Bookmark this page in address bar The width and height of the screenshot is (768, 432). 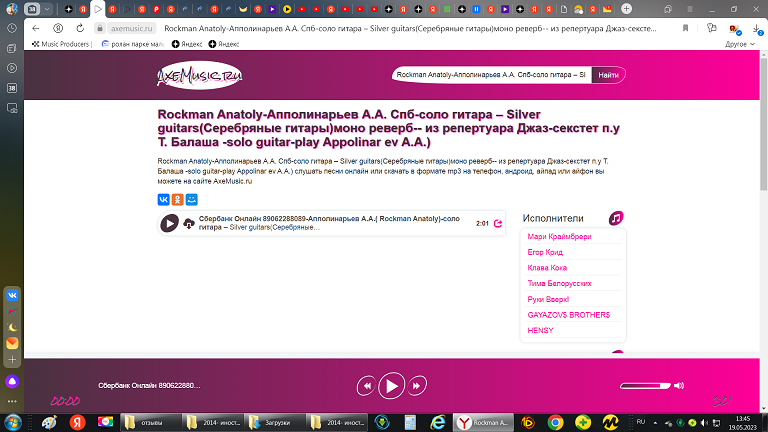pos(685,28)
